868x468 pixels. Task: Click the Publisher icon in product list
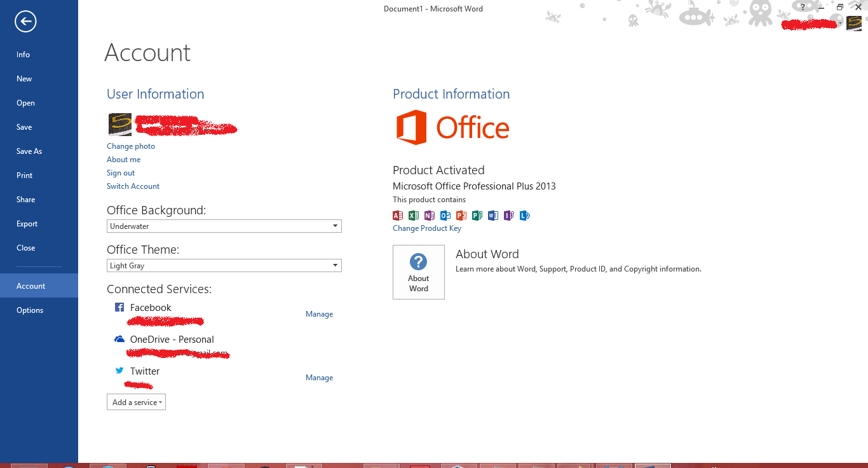tap(477, 216)
